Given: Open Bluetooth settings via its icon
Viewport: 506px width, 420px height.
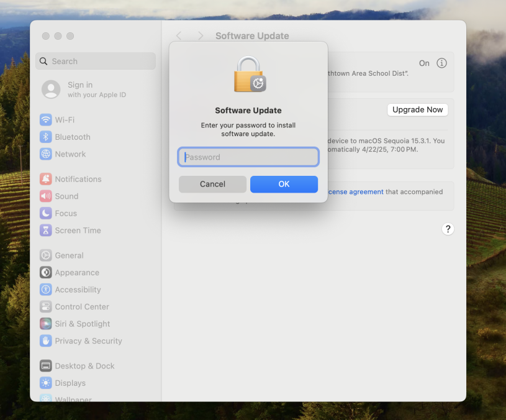Looking at the screenshot, I should [45, 137].
